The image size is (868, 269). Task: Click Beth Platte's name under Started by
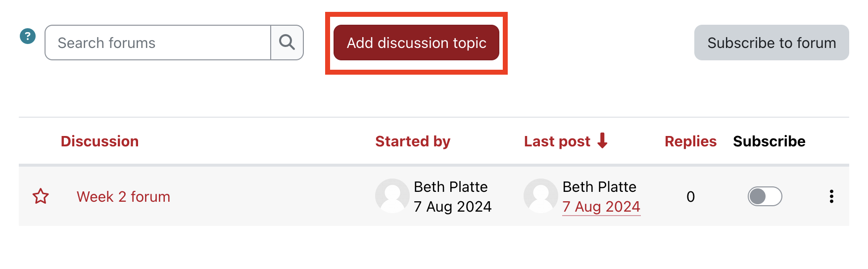pyautogui.click(x=450, y=187)
